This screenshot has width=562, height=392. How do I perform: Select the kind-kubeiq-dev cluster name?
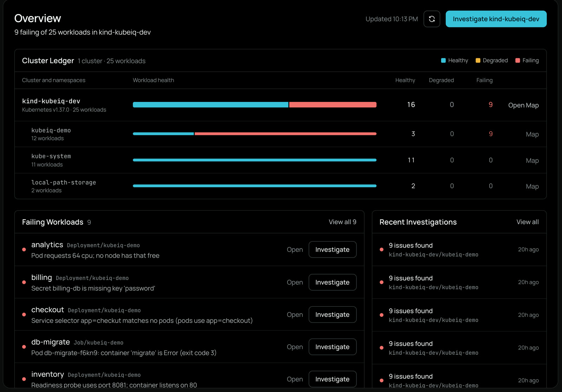pyautogui.click(x=51, y=101)
